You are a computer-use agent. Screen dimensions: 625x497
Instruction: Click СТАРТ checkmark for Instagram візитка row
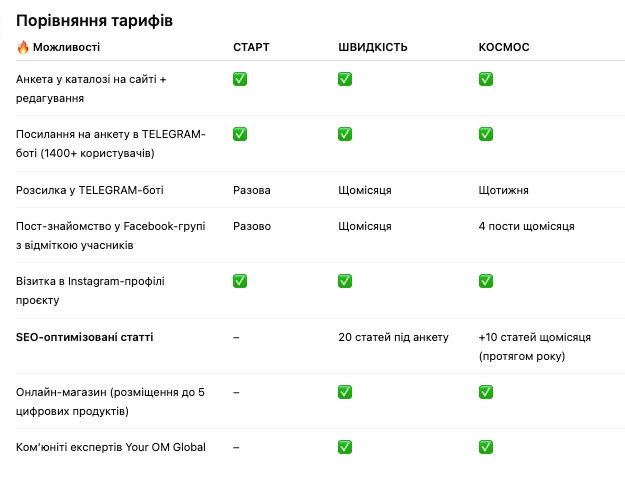click(240, 281)
